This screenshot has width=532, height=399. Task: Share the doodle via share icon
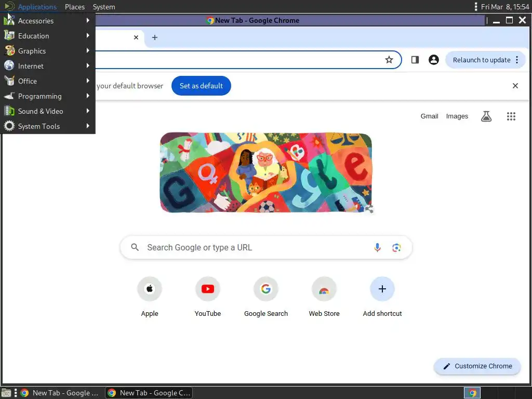369,209
